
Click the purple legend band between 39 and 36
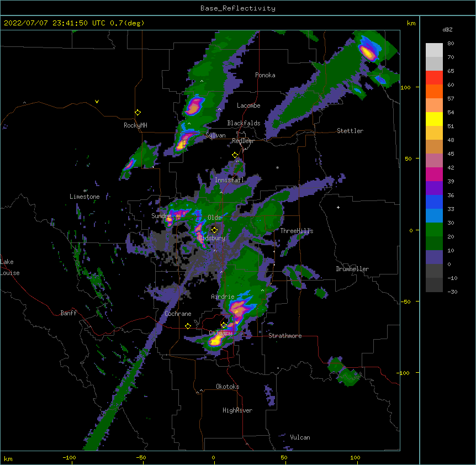(x=434, y=188)
